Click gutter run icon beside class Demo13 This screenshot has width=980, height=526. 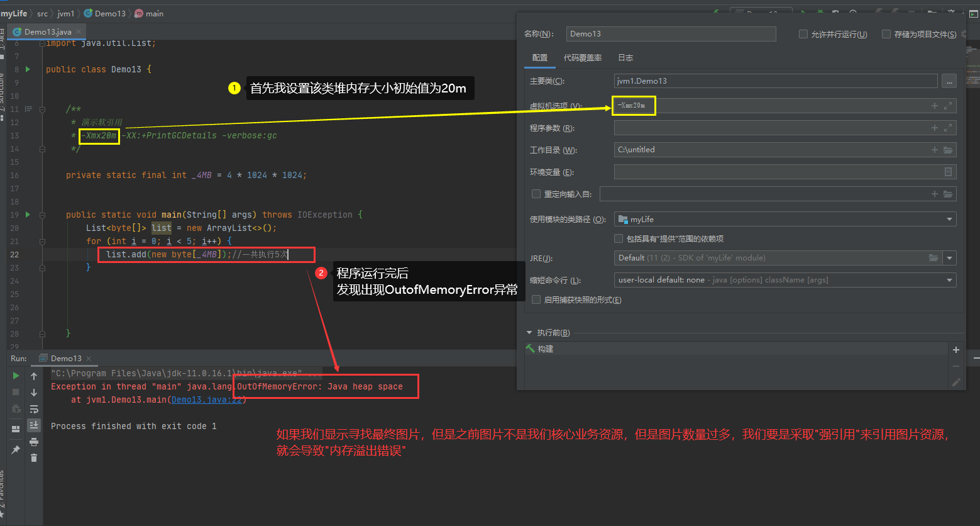click(x=28, y=69)
